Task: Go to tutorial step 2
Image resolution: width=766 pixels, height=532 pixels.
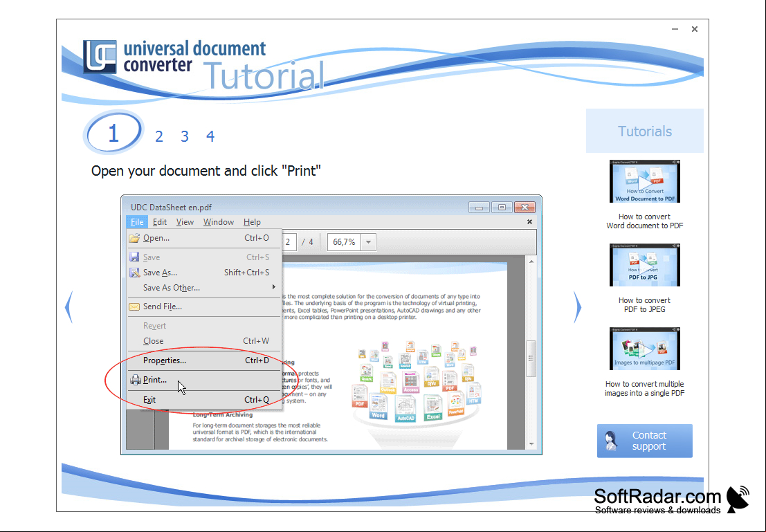Action: coord(158,136)
